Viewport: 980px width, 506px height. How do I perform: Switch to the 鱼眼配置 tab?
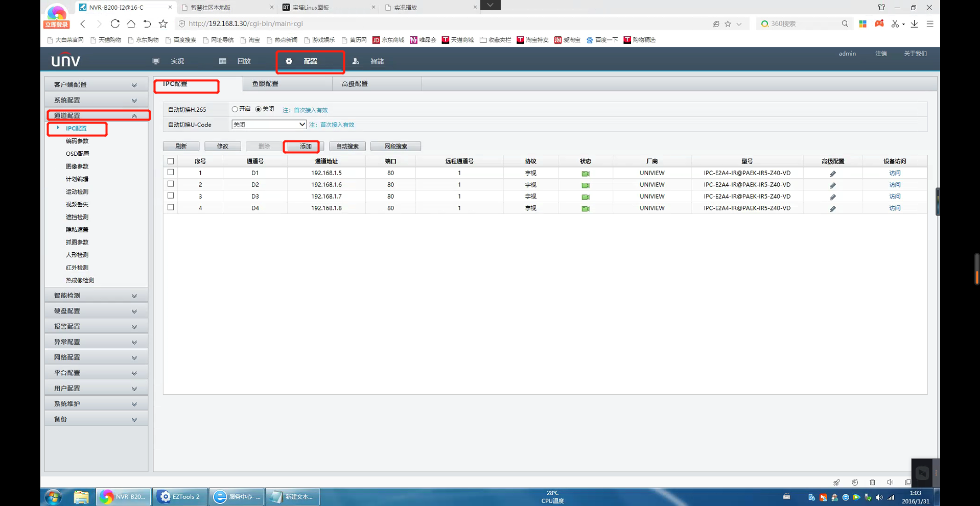click(265, 84)
